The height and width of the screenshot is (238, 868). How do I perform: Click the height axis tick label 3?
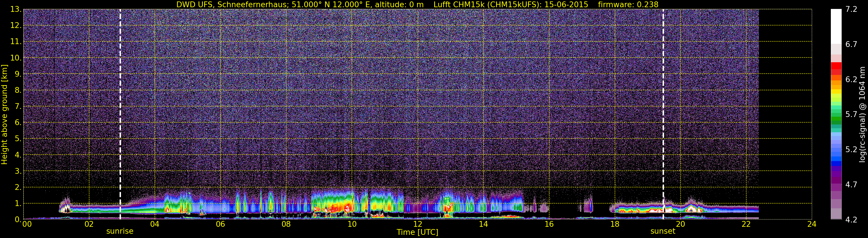18,171
